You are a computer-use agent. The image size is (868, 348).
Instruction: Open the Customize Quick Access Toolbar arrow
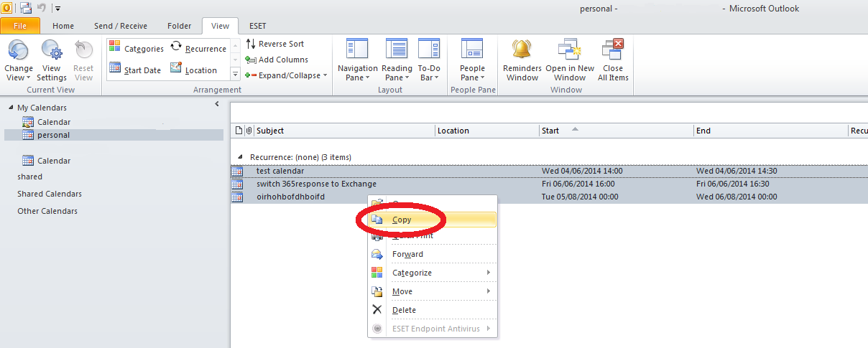(57, 9)
